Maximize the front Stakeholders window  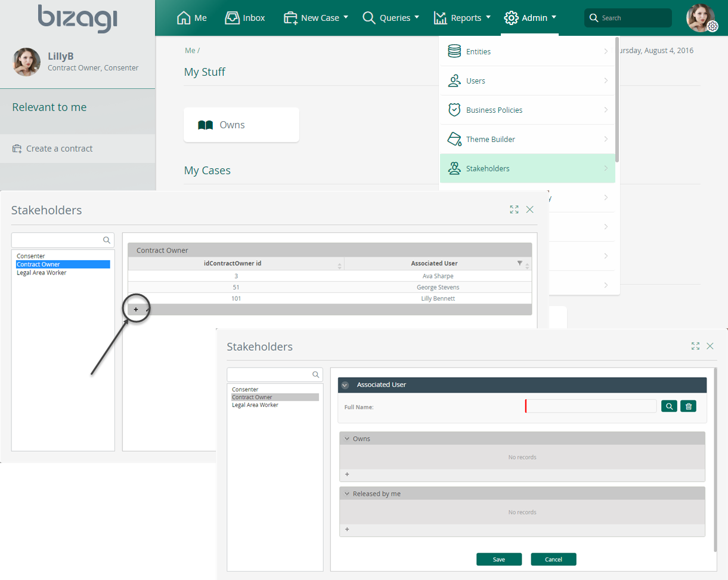(x=695, y=346)
